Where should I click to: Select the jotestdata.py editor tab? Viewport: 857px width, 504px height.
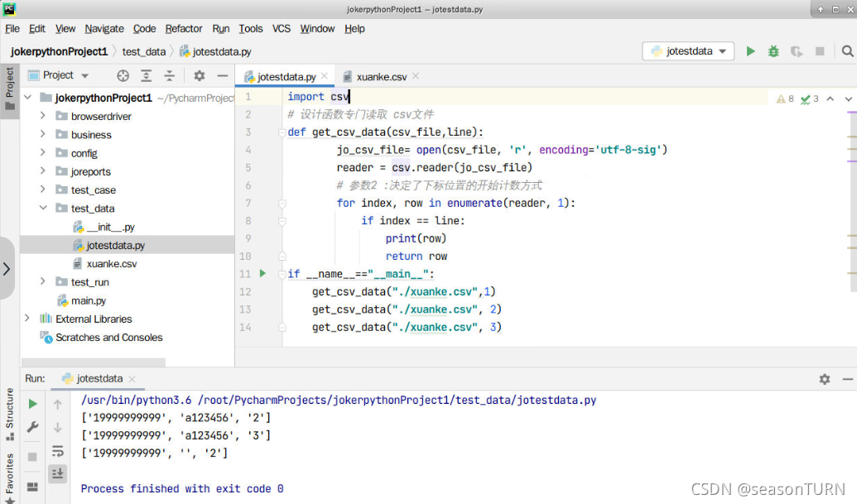click(285, 77)
